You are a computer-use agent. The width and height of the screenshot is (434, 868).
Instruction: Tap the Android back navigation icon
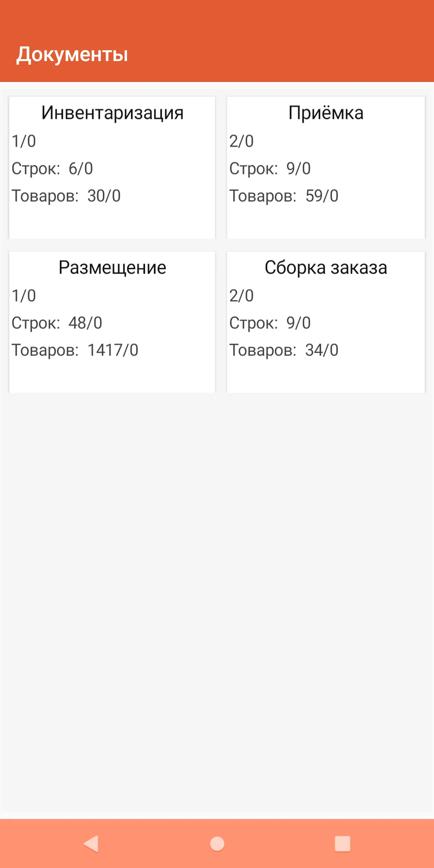91,843
